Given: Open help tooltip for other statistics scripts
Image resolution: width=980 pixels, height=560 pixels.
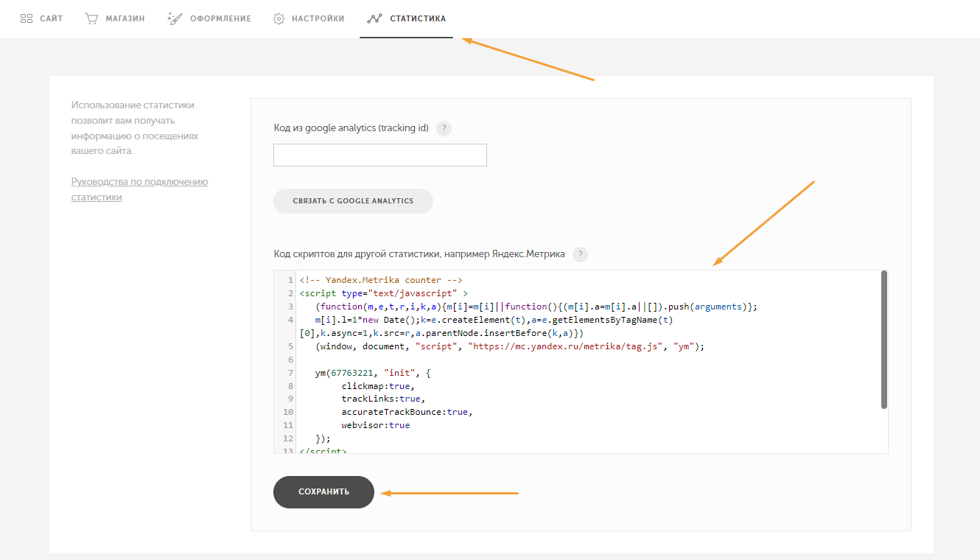Looking at the screenshot, I should tap(581, 254).
